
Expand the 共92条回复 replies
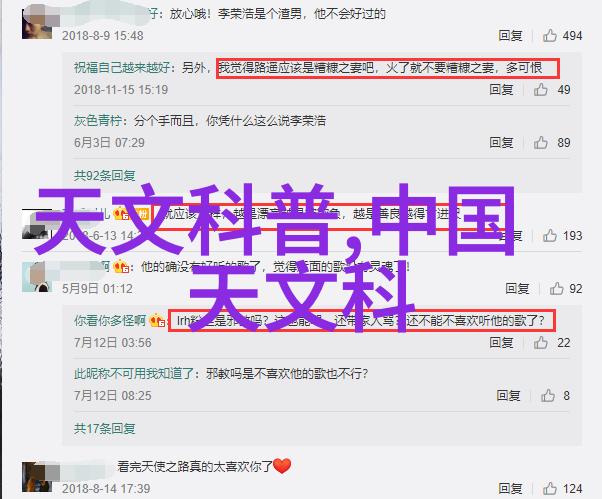pyautogui.click(x=104, y=175)
